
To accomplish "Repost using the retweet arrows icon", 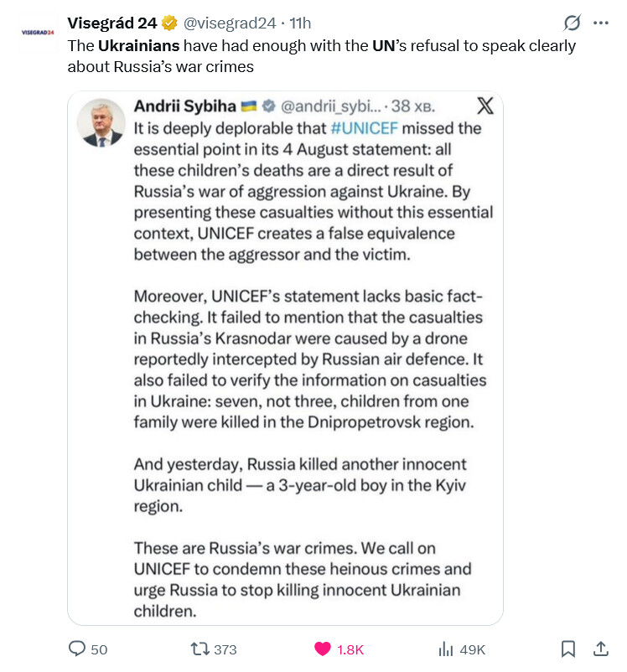I will click(199, 649).
